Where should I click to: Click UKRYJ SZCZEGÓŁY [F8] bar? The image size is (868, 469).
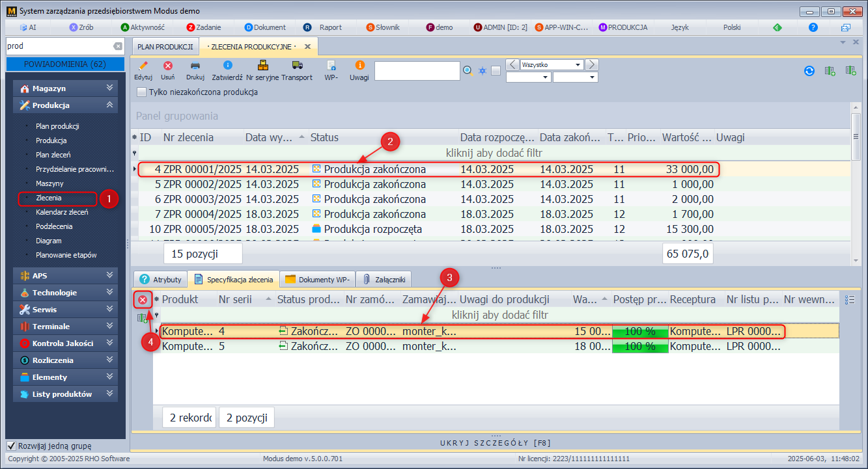click(496, 443)
